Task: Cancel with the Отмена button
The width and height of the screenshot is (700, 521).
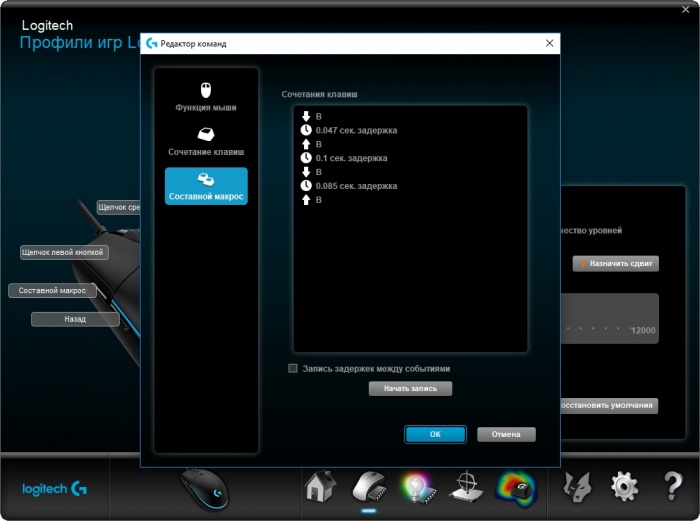Action: click(506, 434)
